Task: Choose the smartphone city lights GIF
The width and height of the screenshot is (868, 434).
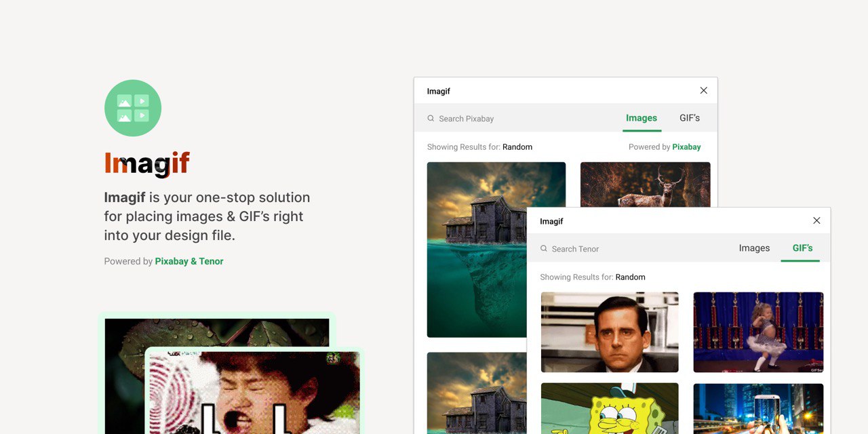Action: pos(758,408)
